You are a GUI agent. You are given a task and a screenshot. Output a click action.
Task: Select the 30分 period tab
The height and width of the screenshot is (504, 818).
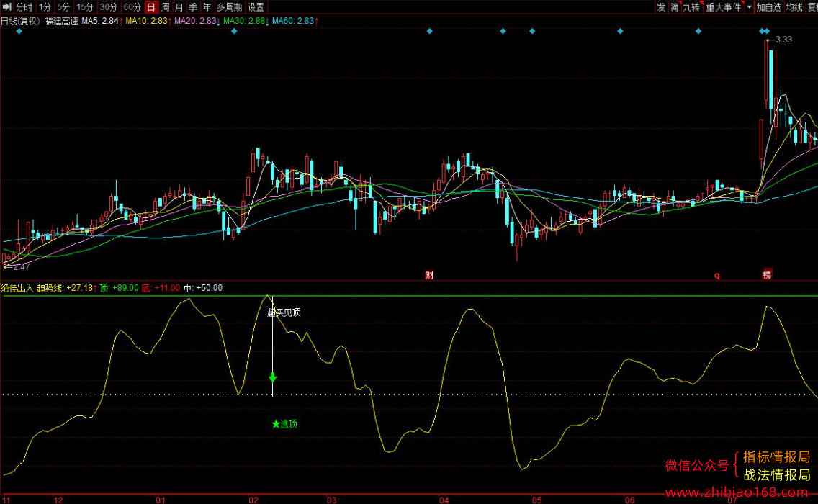(108, 6)
